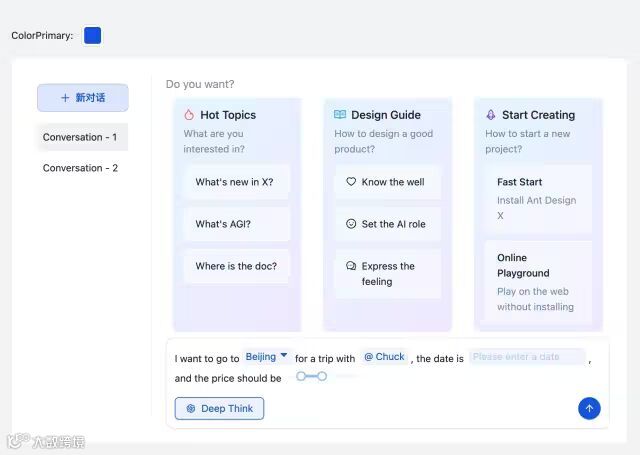
Task: Click the dropdown arrow next to Beijing
Action: click(x=284, y=355)
